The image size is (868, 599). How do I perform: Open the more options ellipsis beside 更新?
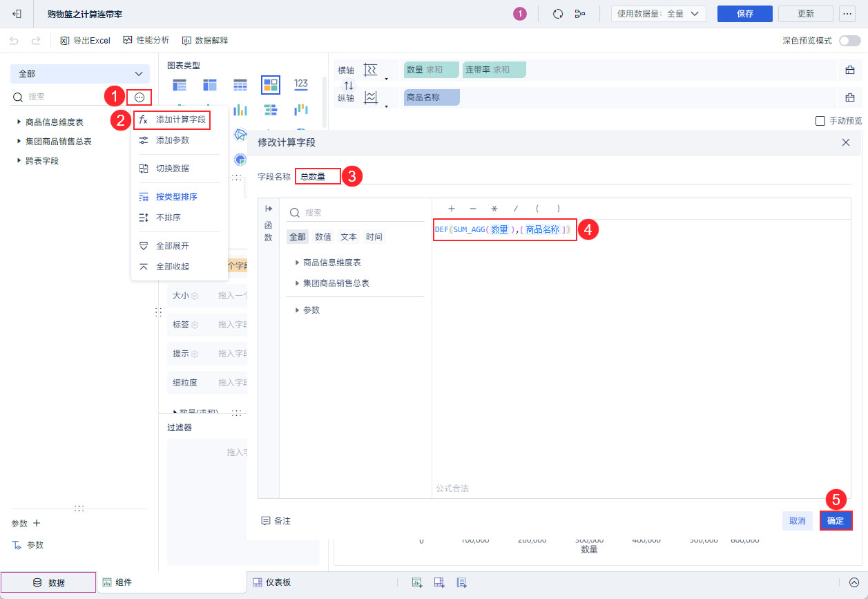[847, 14]
